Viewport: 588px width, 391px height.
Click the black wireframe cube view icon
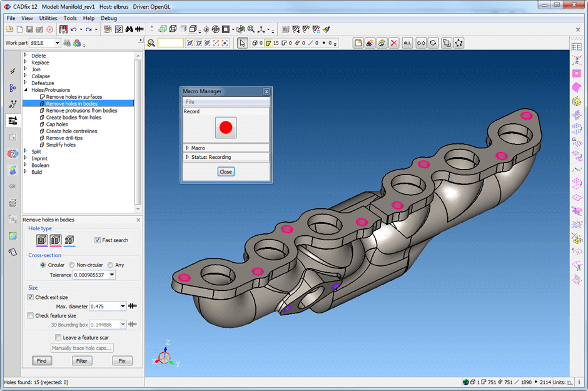pyautogui.click(x=173, y=29)
